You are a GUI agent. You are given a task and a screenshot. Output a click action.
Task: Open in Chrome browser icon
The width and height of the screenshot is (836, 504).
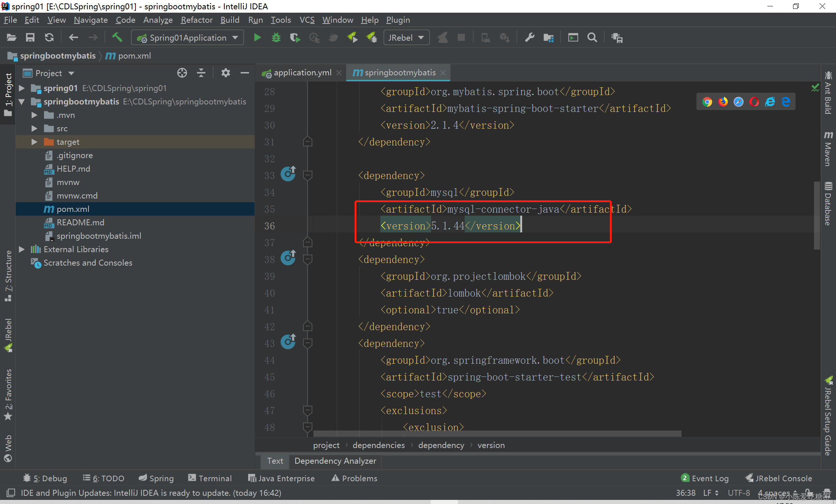tap(707, 102)
